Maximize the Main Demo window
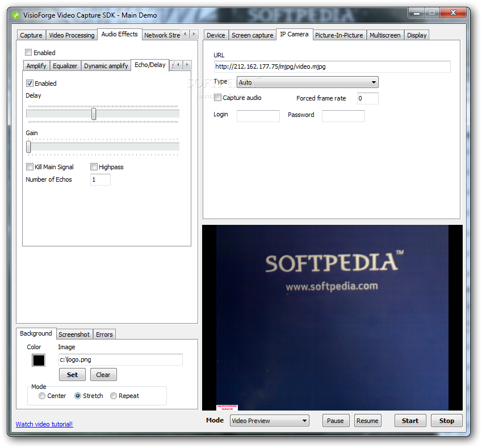Image resolution: width=482 pixels, height=448 pixels. (x=432, y=13)
